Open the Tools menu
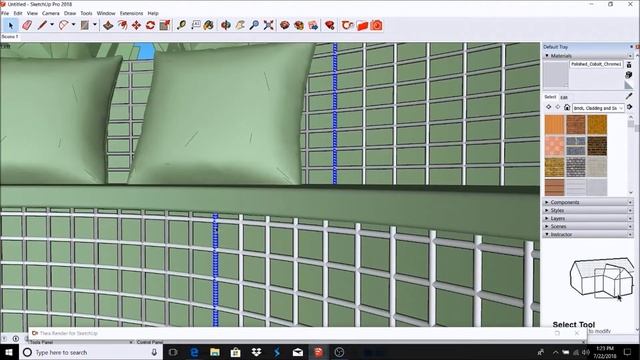Image resolution: width=640 pixels, height=360 pixels. click(86, 13)
